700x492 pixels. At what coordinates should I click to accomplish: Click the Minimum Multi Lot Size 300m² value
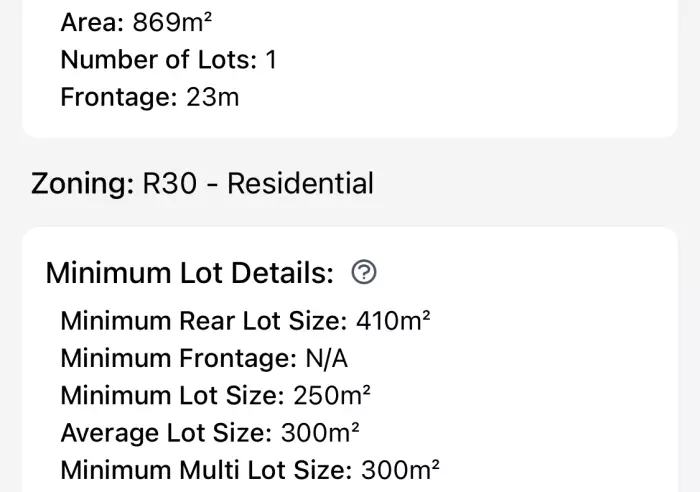click(x=400, y=470)
